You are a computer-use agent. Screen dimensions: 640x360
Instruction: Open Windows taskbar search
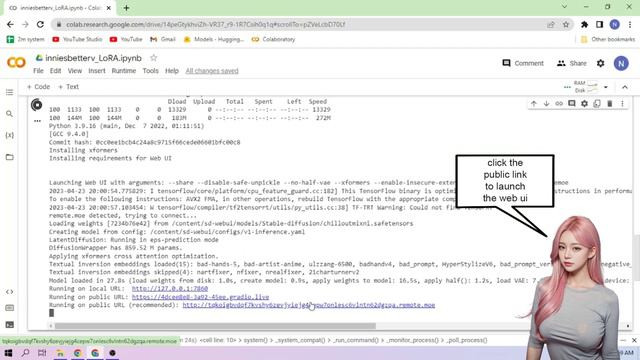coord(25,353)
